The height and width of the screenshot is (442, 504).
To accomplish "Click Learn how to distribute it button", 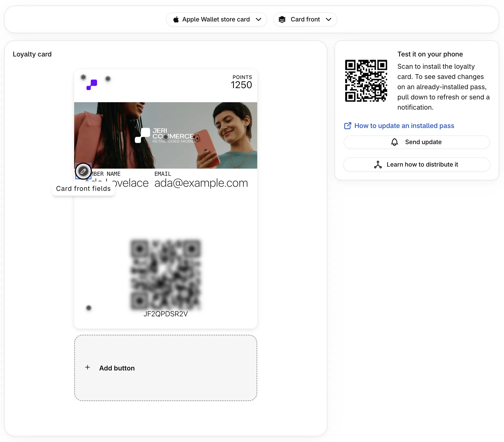I will pos(417,165).
